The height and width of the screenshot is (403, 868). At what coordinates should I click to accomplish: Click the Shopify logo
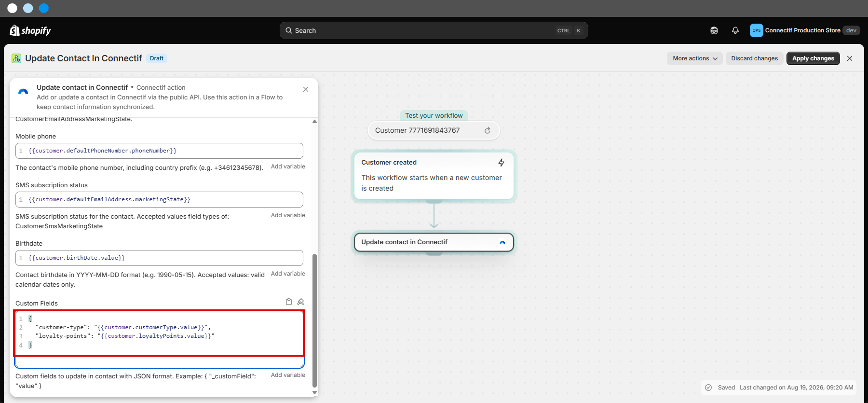(30, 30)
